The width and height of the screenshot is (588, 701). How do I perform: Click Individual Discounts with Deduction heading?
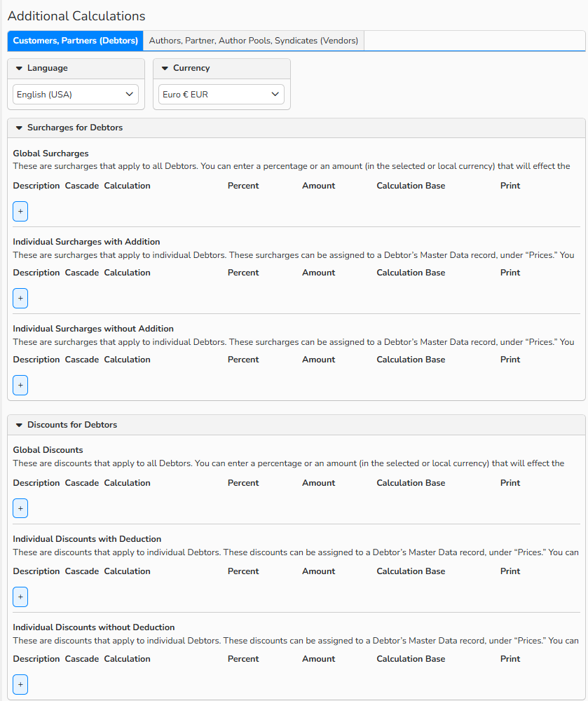coord(87,539)
